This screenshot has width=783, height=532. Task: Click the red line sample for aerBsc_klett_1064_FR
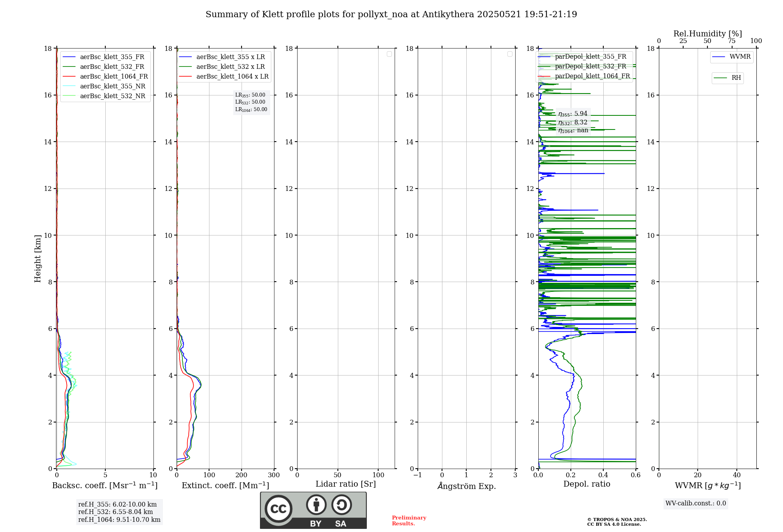(69, 77)
